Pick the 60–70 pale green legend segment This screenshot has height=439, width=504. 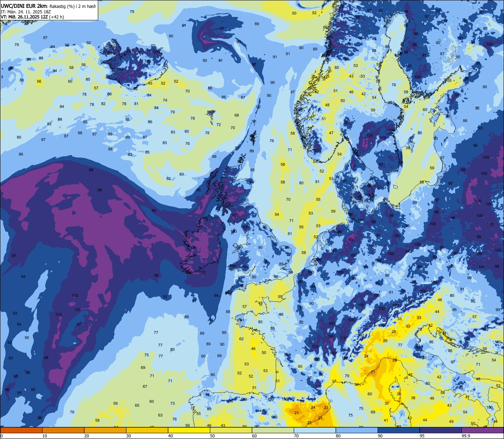pyautogui.click(x=273, y=430)
